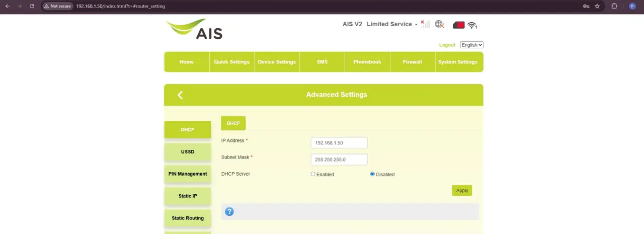Click the AIS logo
This screenshot has width=644, height=234.
pos(194,29)
